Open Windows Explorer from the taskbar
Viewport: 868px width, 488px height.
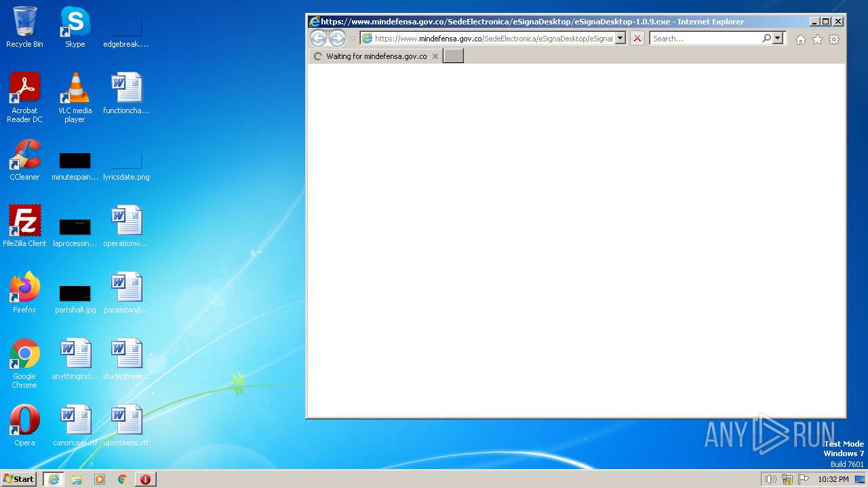[x=77, y=479]
